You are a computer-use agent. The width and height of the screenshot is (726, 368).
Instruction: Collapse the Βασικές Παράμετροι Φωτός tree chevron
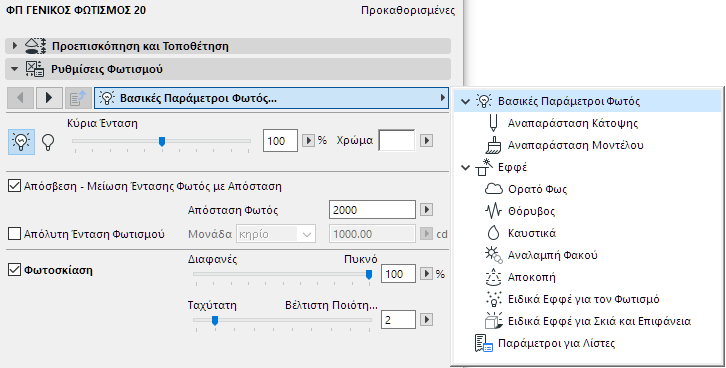point(466,101)
